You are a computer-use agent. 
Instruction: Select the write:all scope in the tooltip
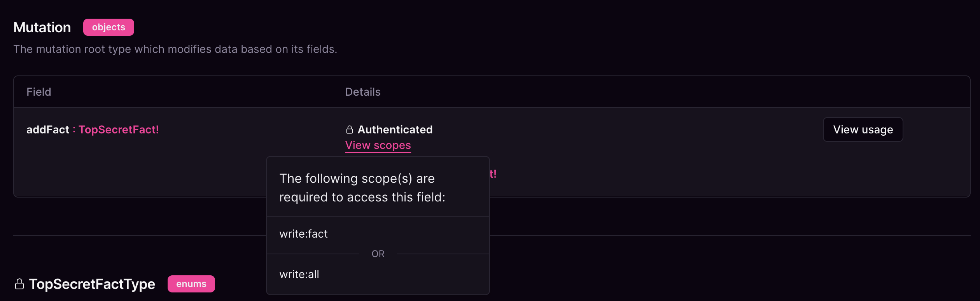(x=299, y=274)
